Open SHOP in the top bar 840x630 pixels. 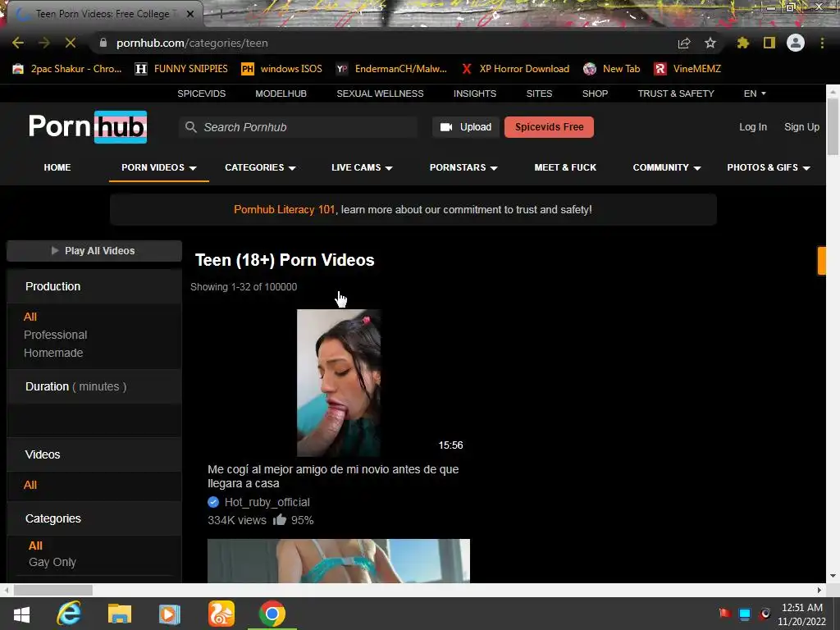tap(596, 94)
